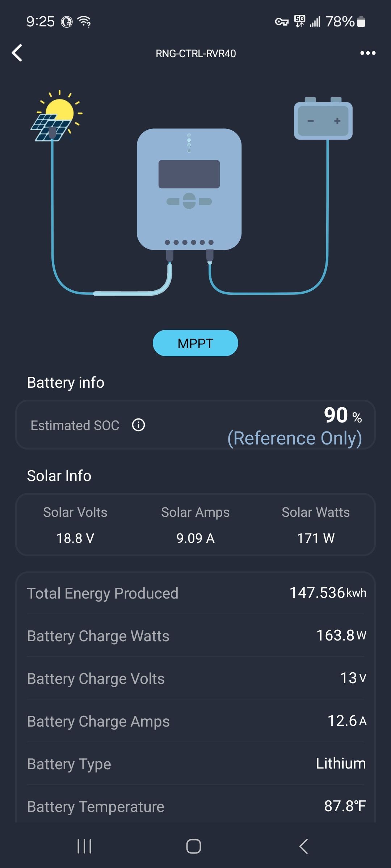Tap the battery icon in the diagram
The image size is (391, 868).
click(323, 119)
